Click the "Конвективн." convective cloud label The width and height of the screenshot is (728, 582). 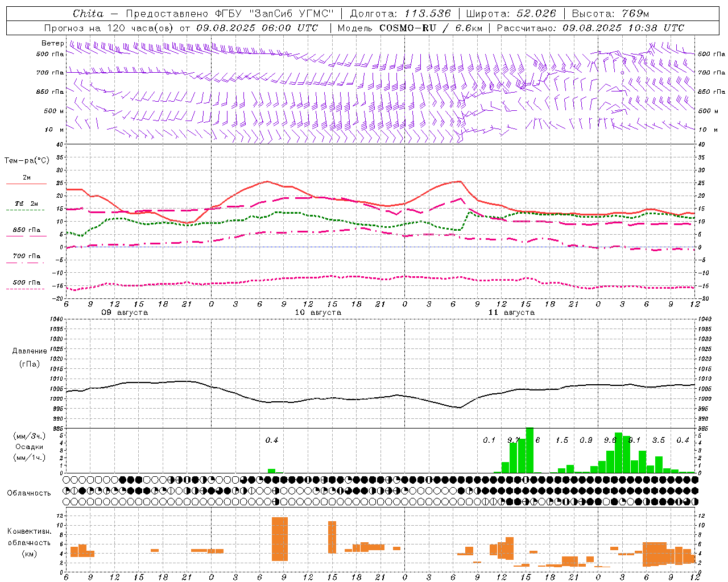(x=29, y=531)
